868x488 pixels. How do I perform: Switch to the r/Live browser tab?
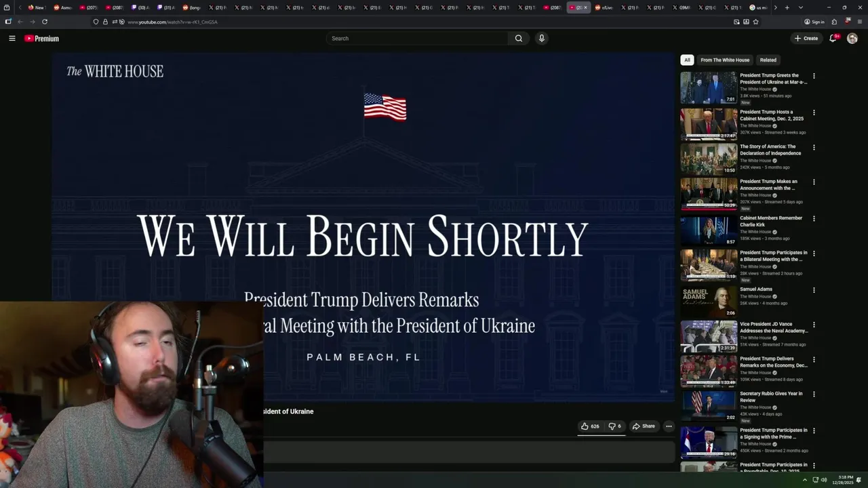(x=604, y=7)
